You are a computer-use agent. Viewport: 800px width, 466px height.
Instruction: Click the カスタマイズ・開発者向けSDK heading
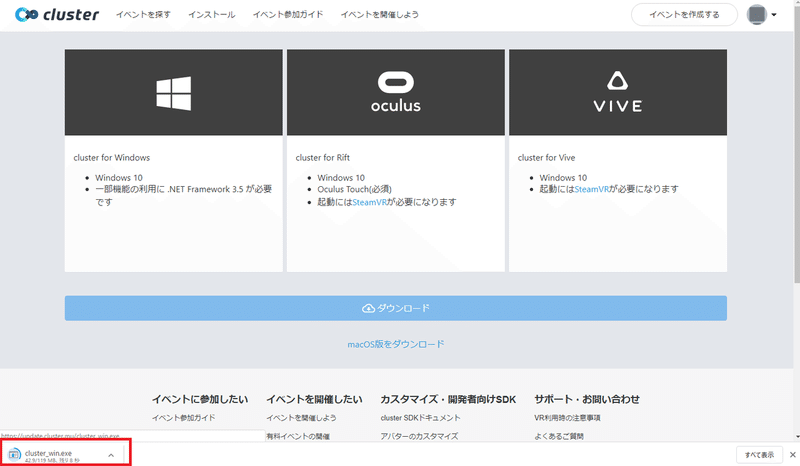(448, 399)
